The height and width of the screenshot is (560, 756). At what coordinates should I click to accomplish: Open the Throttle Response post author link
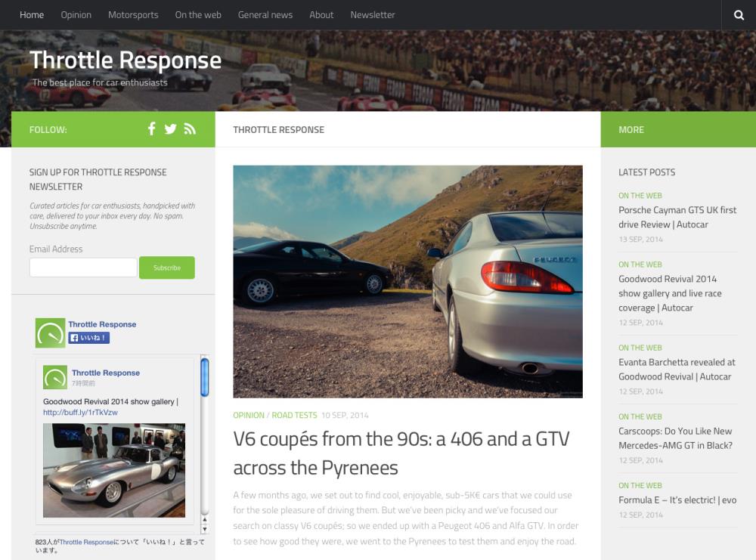coord(106,373)
